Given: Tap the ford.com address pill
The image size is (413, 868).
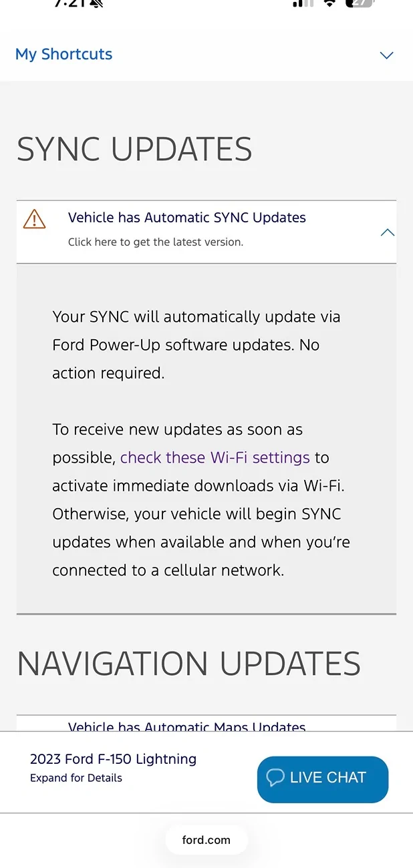Looking at the screenshot, I should point(206,840).
